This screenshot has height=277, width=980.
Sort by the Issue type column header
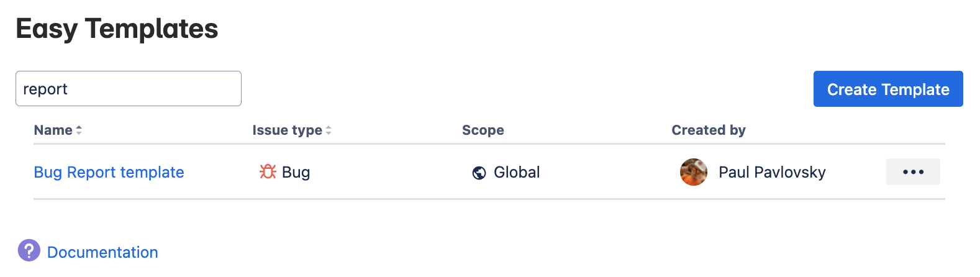(x=287, y=130)
